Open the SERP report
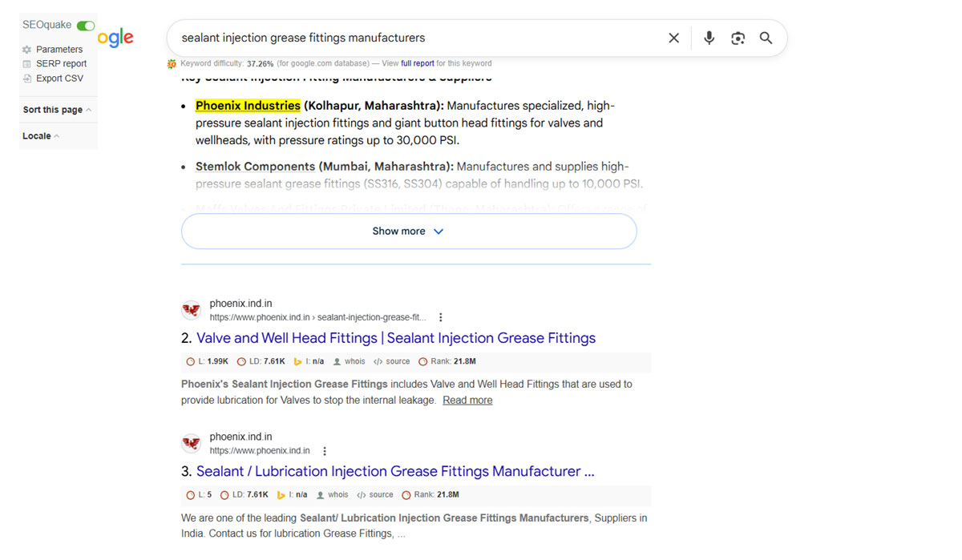962x560 pixels. (61, 64)
